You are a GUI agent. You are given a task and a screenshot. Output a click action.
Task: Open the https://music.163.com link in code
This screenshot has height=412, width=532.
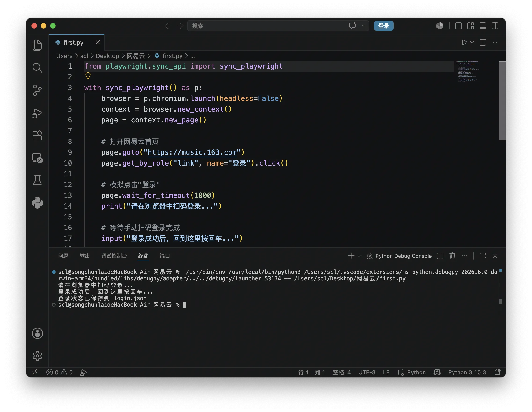click(192, 152)
